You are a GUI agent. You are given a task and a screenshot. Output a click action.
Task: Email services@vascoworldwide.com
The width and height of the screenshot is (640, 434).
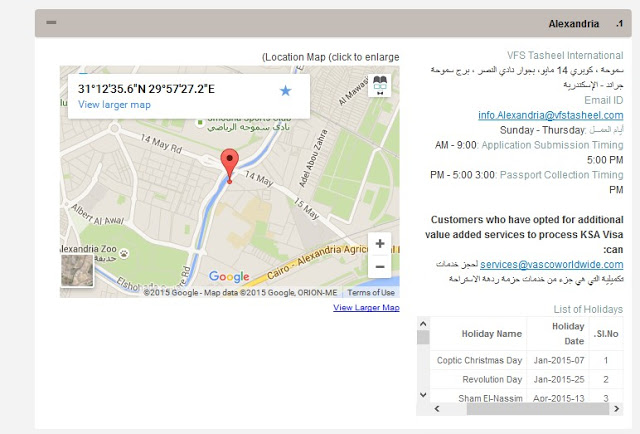(x=551, y=265)
